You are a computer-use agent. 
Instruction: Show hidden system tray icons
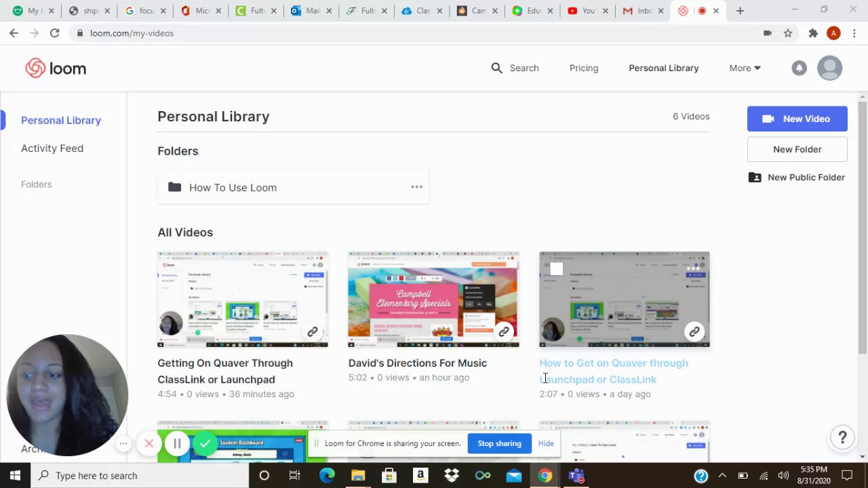pyautogui.click(x=722, y=475)
